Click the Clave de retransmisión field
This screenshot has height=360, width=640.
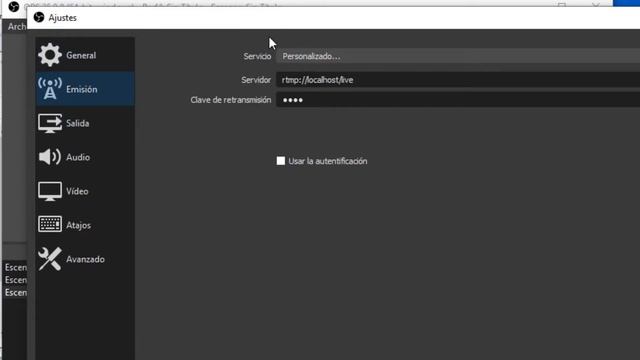tap(458, 100)
